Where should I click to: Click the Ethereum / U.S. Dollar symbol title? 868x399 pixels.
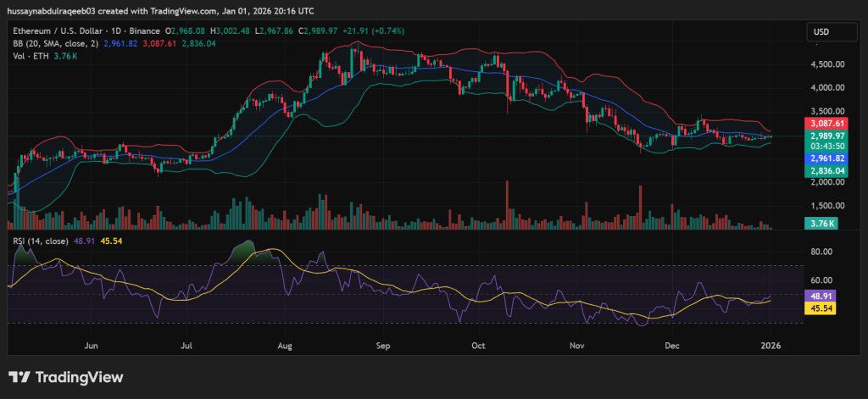61,30
